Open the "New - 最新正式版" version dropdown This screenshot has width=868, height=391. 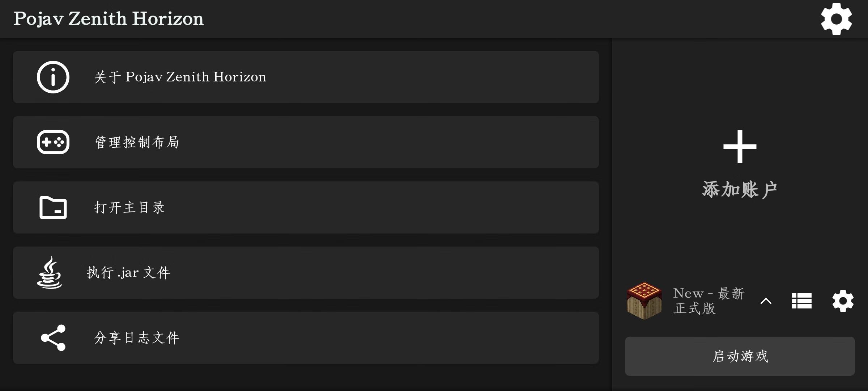click(x=708, y=301)
